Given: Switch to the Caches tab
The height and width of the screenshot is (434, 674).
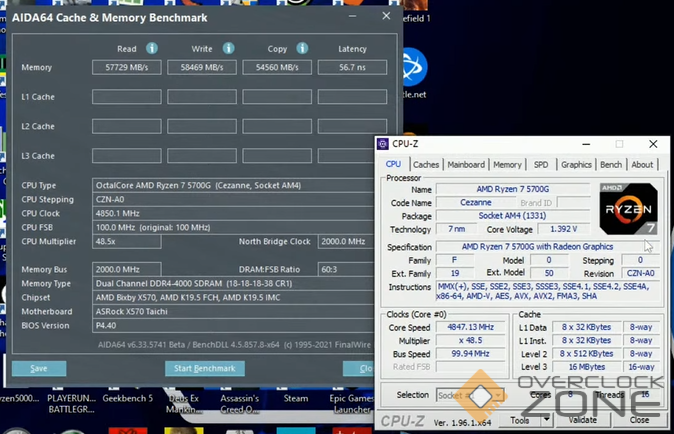Looking at the screenshot, I should [426, 165].
